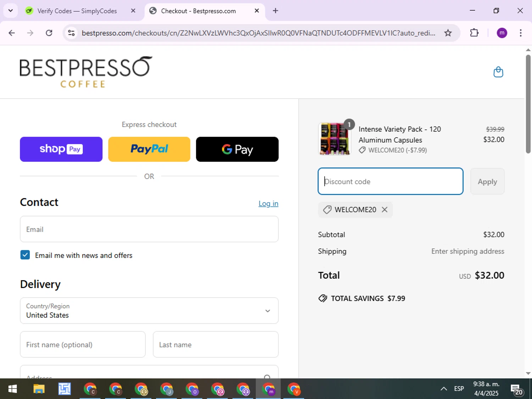
Task: Open the Windows Start menu
Action: click(12, 389)
